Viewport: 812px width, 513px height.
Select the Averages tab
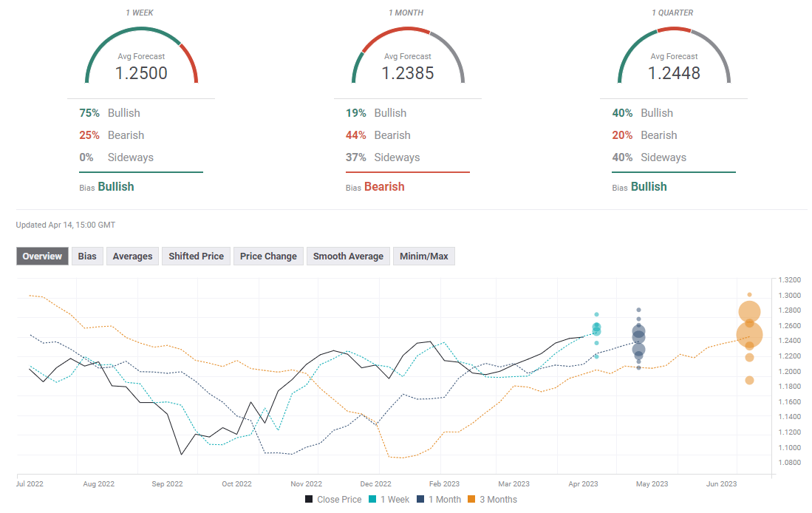(132, 256)
